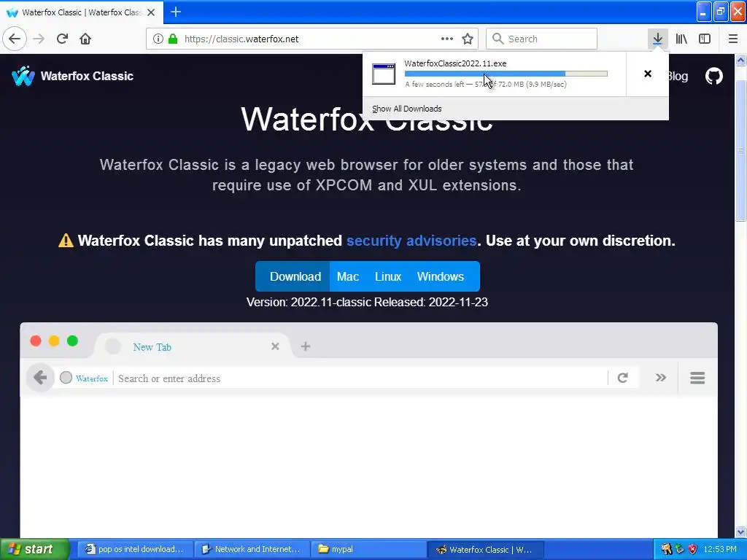The height and width of the screenshot is (560, 747).
Task: Choose the Windows download
Action: pyautogui.click(x=440, y=276)
